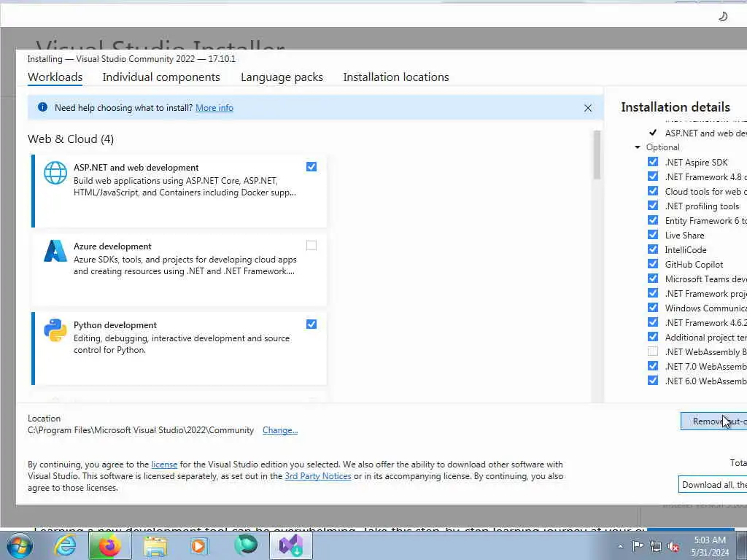Uncheck the .NET Aspire SDK option
This screenshot has height=560, width=747.
tap(653, 162)
